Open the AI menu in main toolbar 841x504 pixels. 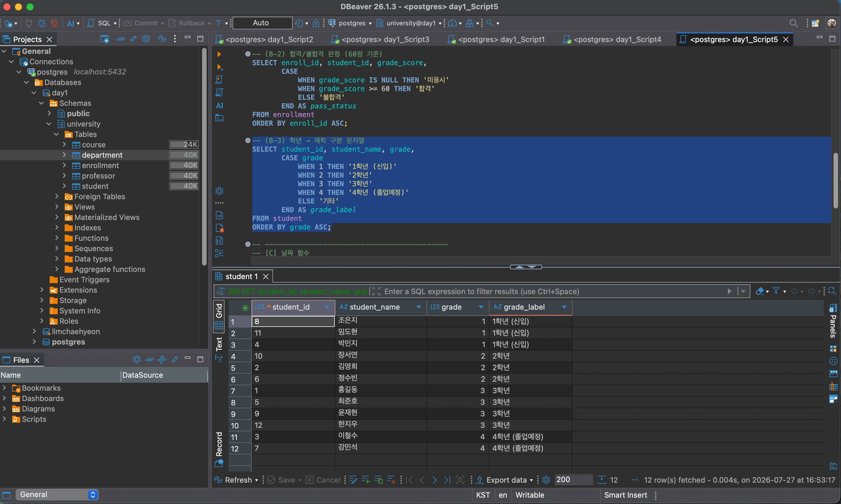[x=73, y=23]
